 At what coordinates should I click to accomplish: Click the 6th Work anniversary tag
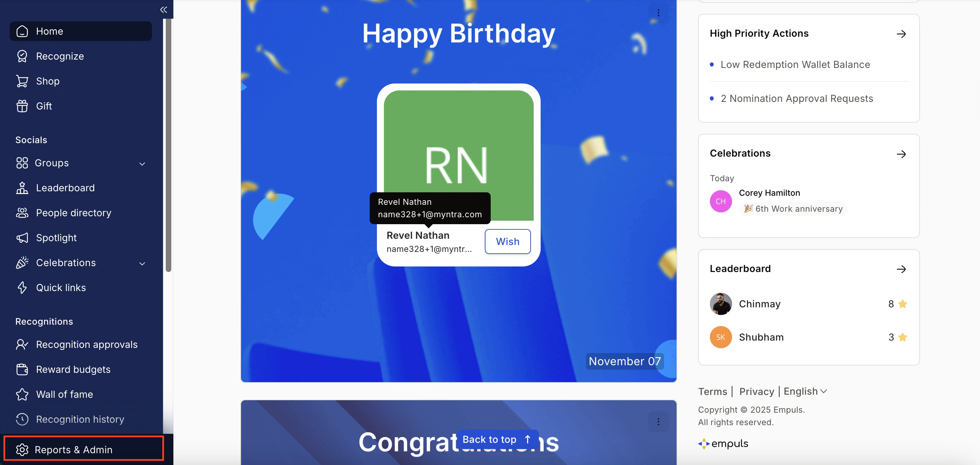[x=793, y=209]
